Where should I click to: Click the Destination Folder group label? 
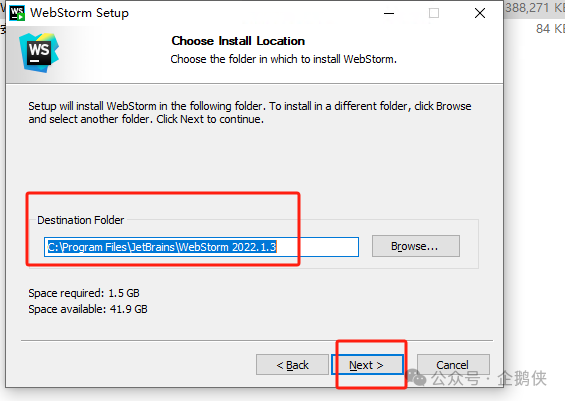(81, 220)
